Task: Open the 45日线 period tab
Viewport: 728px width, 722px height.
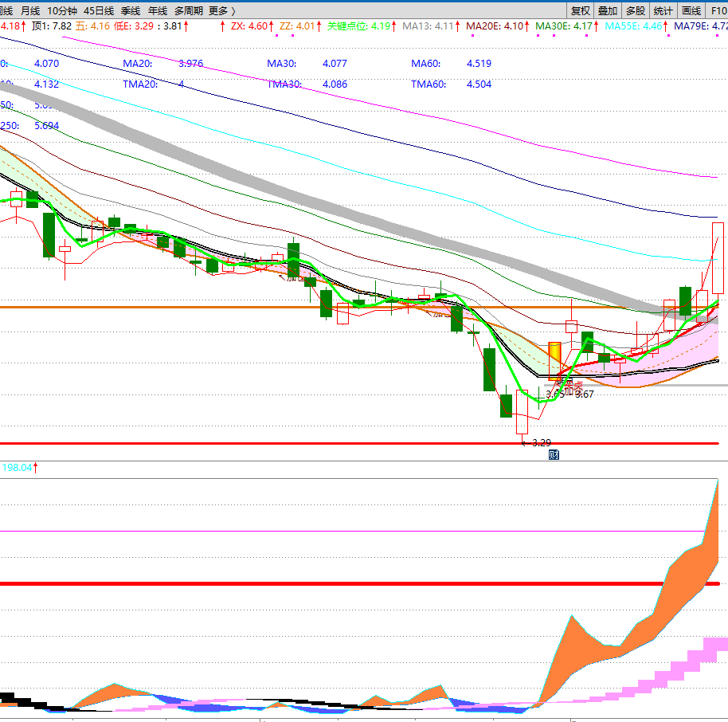Action: click(x=99, y=10)
